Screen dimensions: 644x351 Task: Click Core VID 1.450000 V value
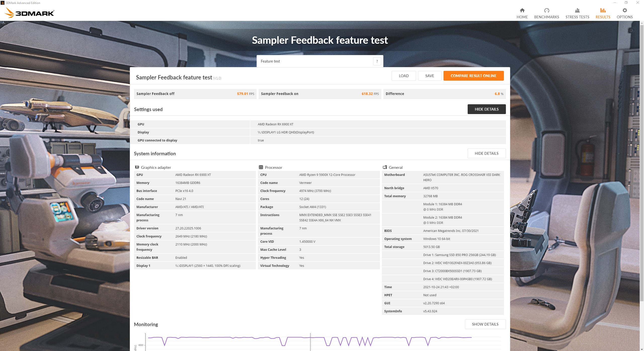(307, 242)
